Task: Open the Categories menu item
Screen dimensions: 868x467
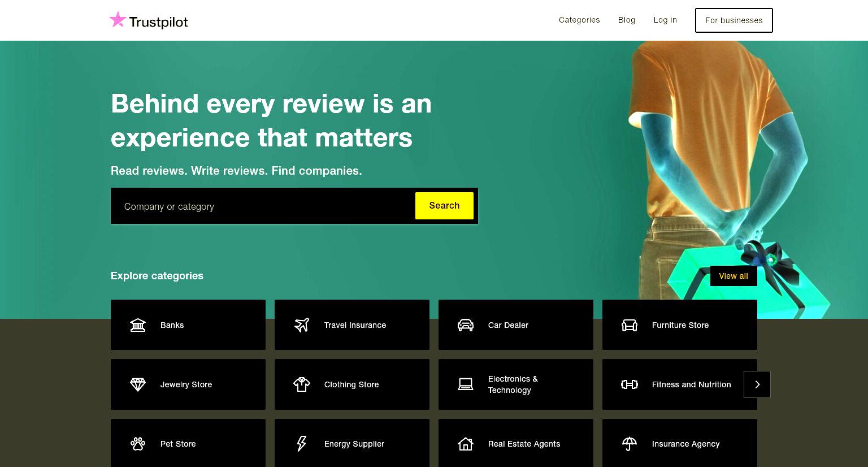Action: [579, 20]
